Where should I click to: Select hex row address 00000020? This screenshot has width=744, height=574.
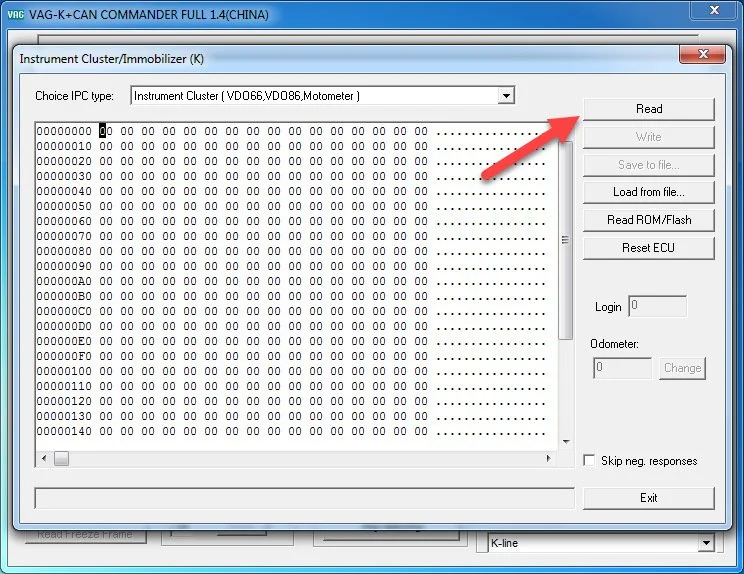tap(64, 161)
